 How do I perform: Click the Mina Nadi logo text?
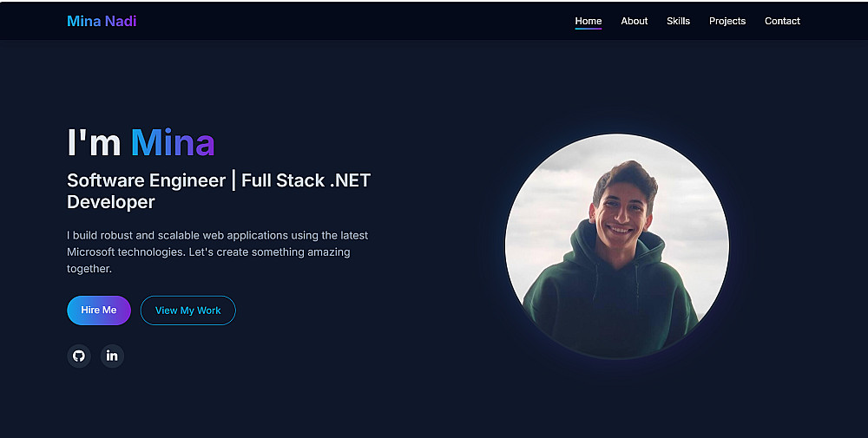tap(102, 21)
